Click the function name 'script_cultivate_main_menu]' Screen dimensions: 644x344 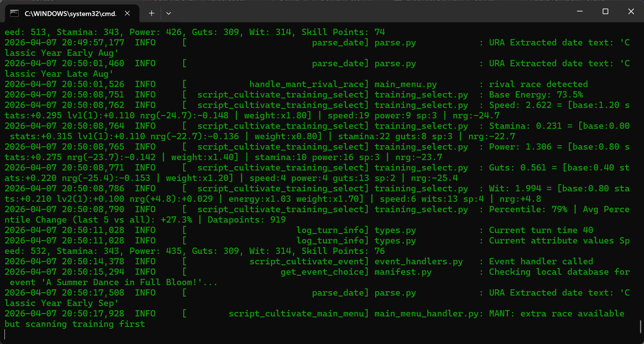[x=299, y=313]
